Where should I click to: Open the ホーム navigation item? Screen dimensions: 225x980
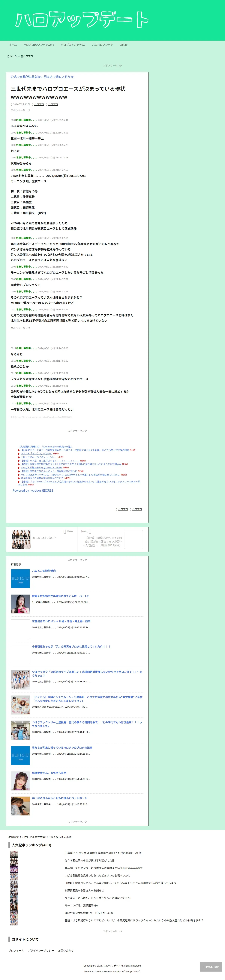pos(13,45)
